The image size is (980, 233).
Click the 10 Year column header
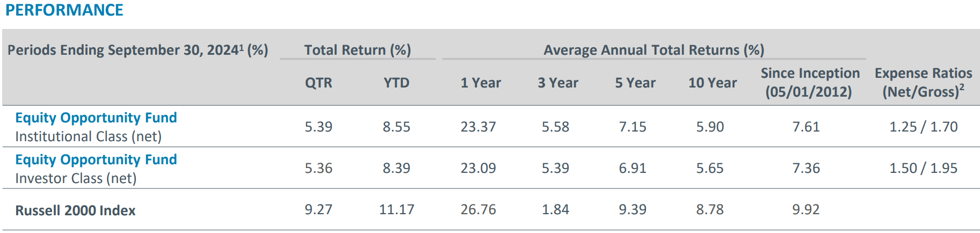713,83
